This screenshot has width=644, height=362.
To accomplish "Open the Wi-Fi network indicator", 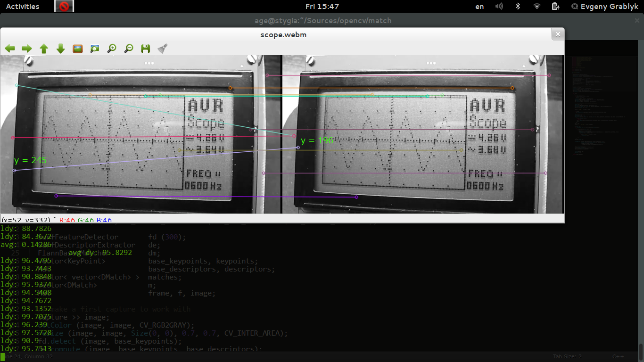I will coord(537,6).
